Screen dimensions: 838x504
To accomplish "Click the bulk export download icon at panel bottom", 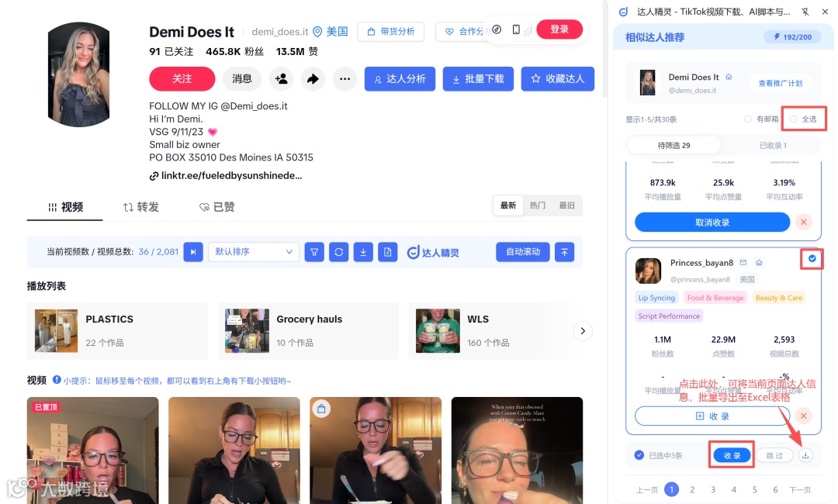I will (805, 455).
